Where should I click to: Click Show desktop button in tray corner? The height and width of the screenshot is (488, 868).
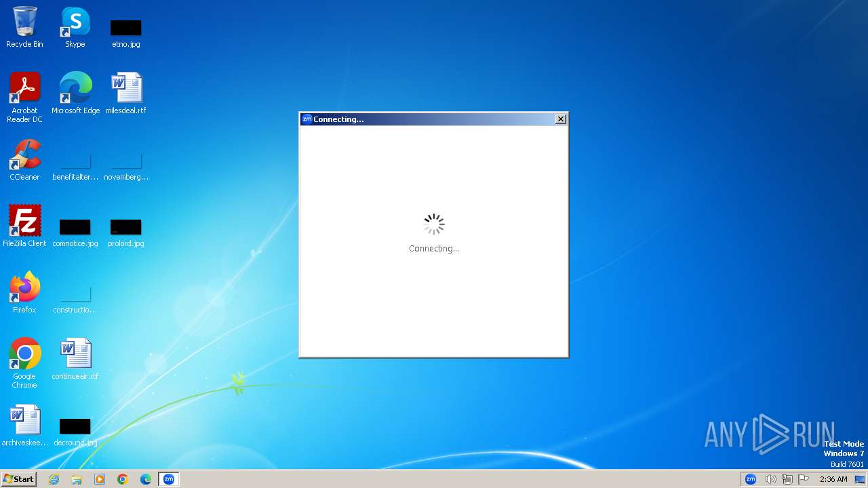(x=860, y=479)
